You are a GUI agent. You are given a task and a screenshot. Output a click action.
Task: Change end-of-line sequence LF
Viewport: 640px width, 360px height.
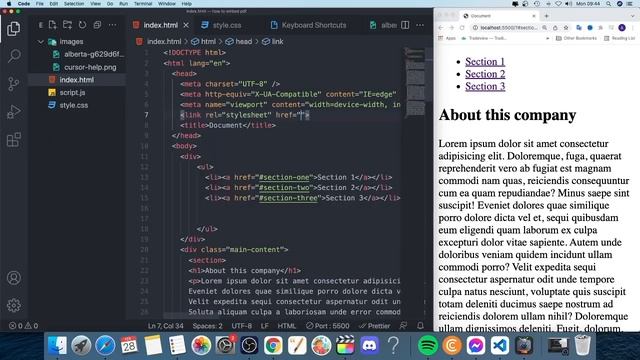tap(264, 326)
